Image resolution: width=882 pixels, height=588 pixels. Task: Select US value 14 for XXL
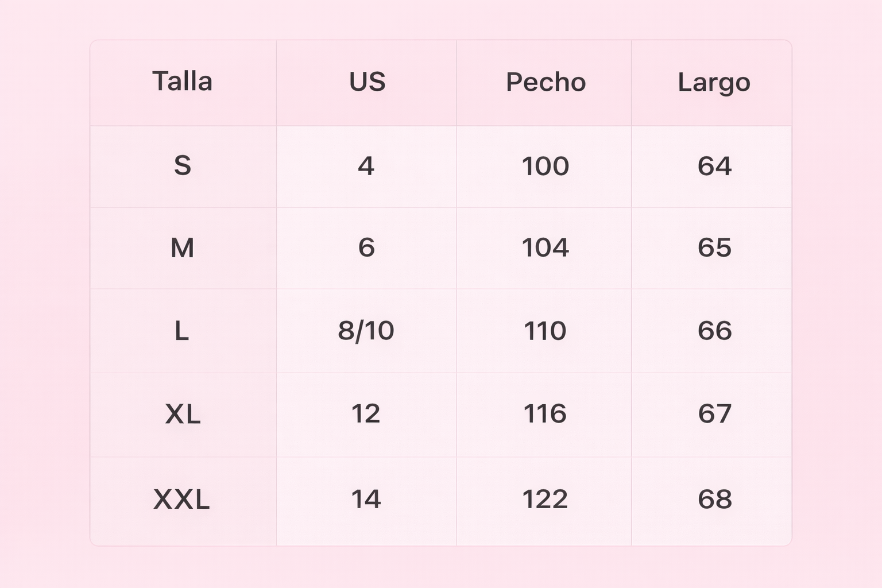pos(366,499)
